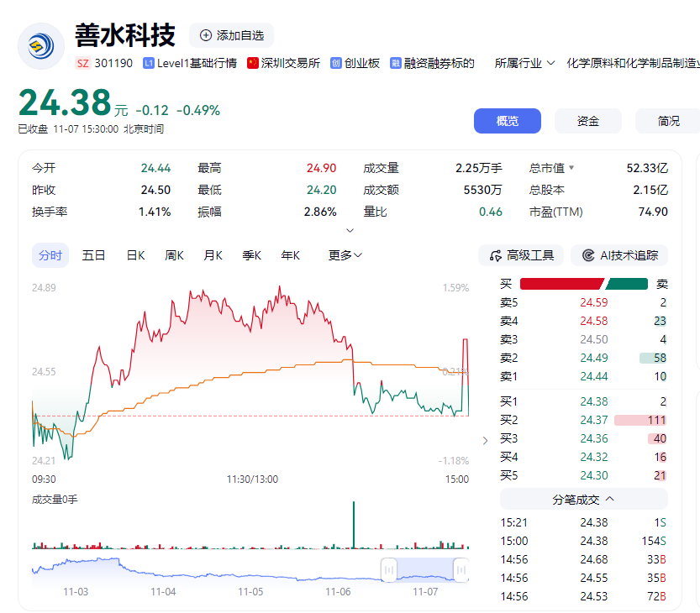Click the 量比 value 0.46
This screenshot has width=700, height=613.
(491, 212)
